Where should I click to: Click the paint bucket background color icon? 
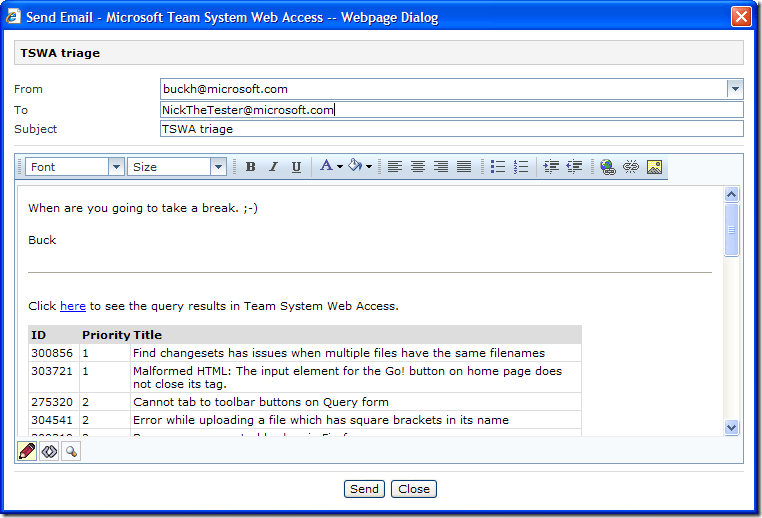355,166
